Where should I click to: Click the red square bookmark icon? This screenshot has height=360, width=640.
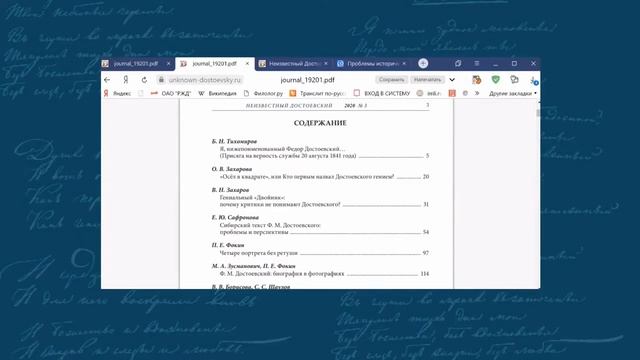(452, 93)
